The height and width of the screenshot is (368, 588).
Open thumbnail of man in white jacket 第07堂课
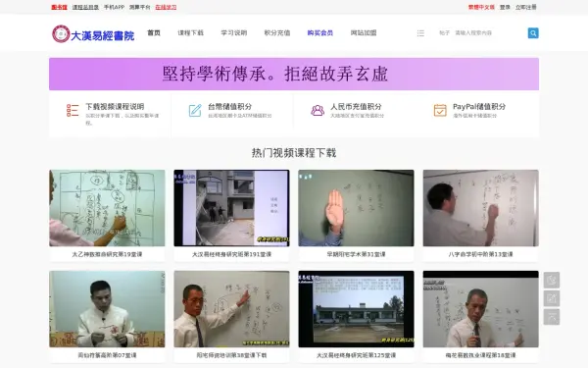click(107, 309)
